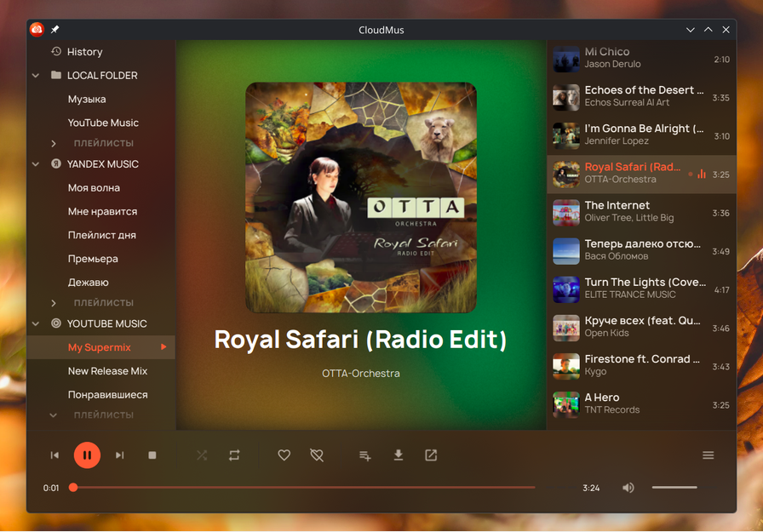Collapse the YANDEX MUSIC section

(36, 164)
